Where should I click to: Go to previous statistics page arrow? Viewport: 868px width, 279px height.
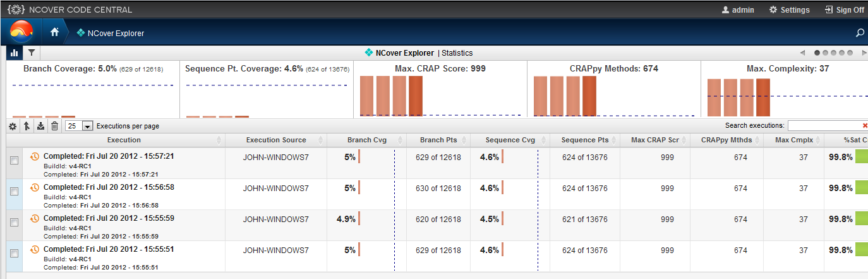pyautogui.click(x=802, y=53)
